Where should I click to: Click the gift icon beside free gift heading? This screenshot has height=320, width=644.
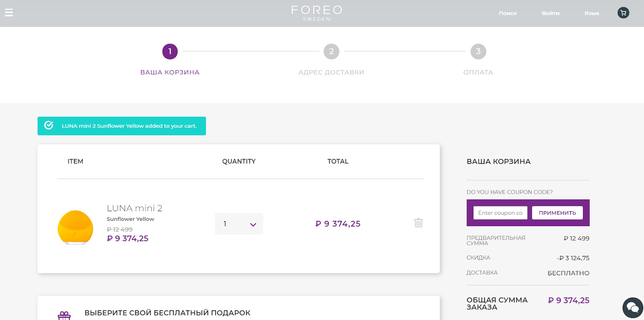(x=64, y=316)
